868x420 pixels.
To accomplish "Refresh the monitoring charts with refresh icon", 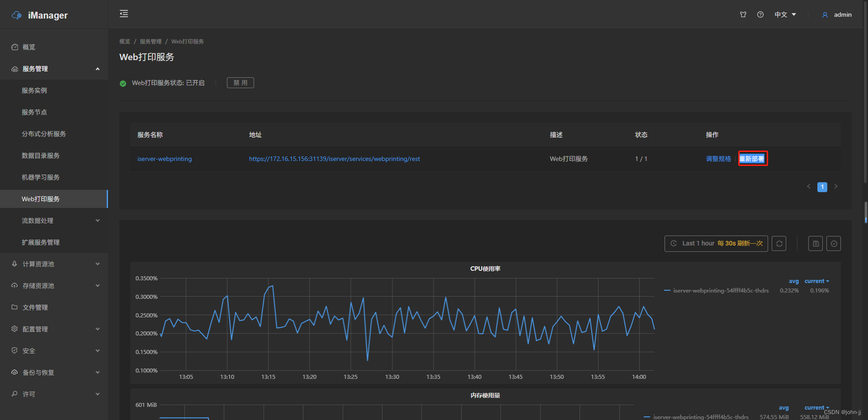I will pos(779,243).
